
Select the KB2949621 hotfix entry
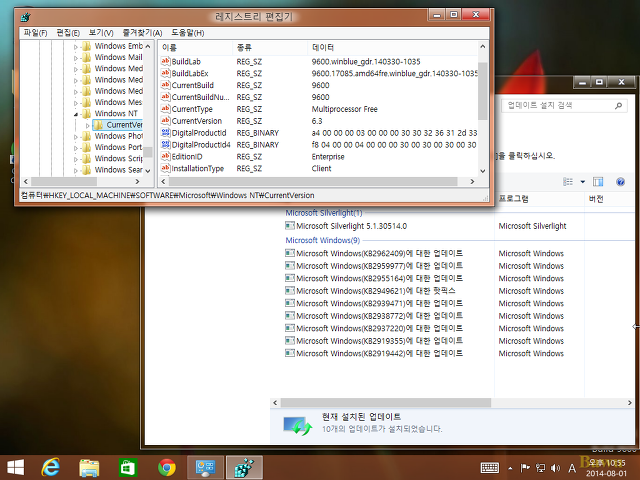point(370,291)
